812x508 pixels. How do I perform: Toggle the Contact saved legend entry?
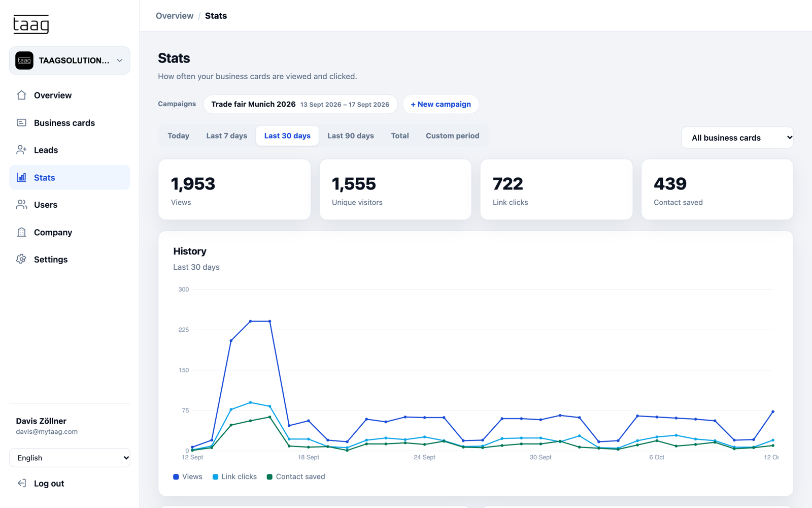(296, 477)
